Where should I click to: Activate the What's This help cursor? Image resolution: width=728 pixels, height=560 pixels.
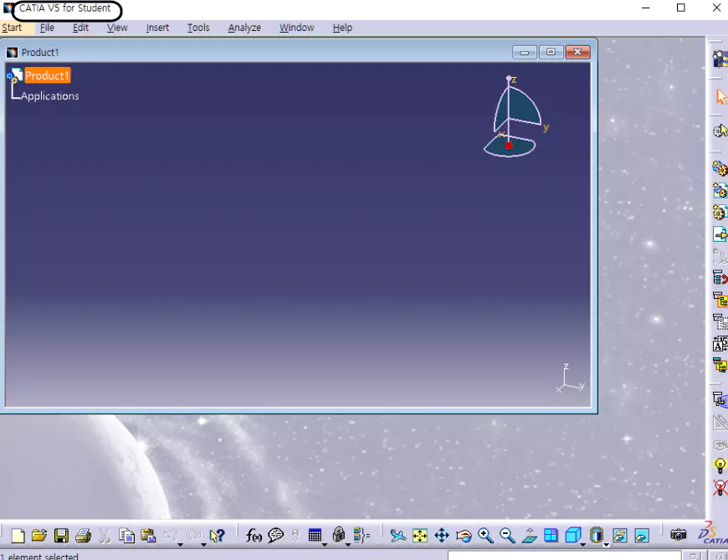pos(217,536)
